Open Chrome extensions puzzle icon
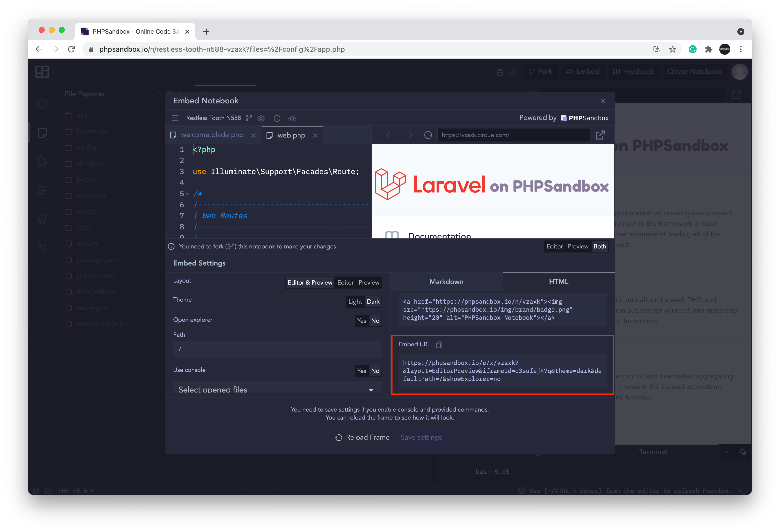The width and height of the screenshot is (780, 532). 708,49
